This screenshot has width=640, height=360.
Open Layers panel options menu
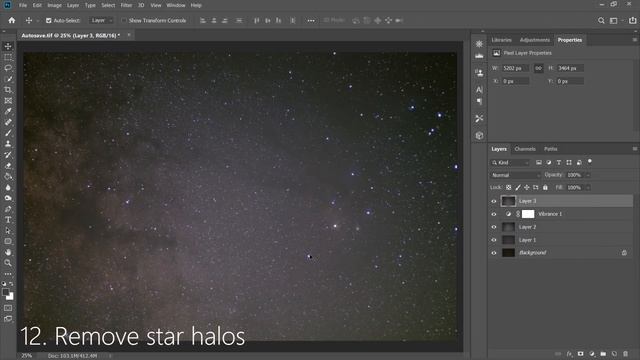click(x=635, y=149)
